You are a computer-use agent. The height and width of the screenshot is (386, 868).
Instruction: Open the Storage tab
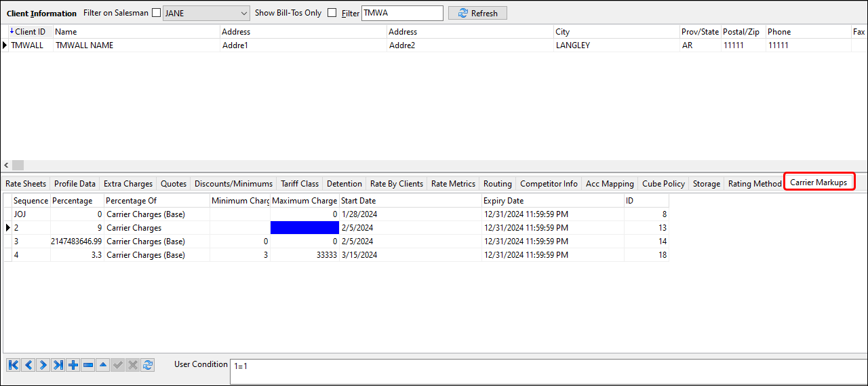click(707, 184)
